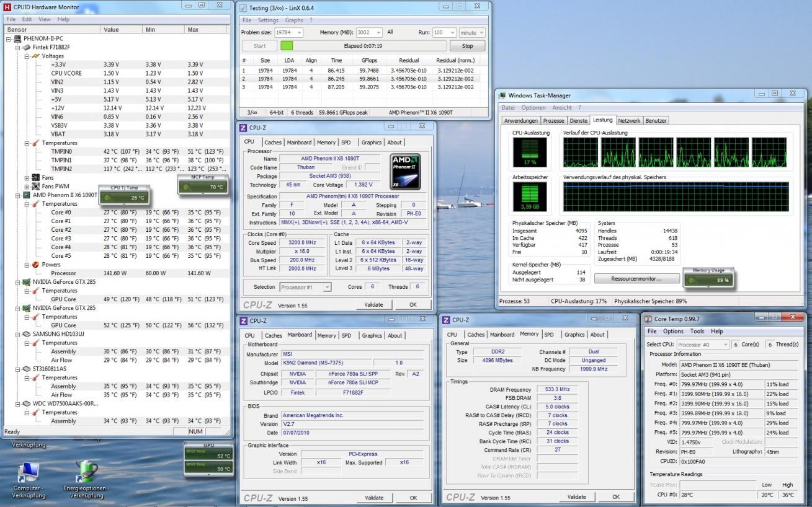Switch to the Benutzer tab in Task-Manager
The image size is (812, 507).
coord(656,121)
